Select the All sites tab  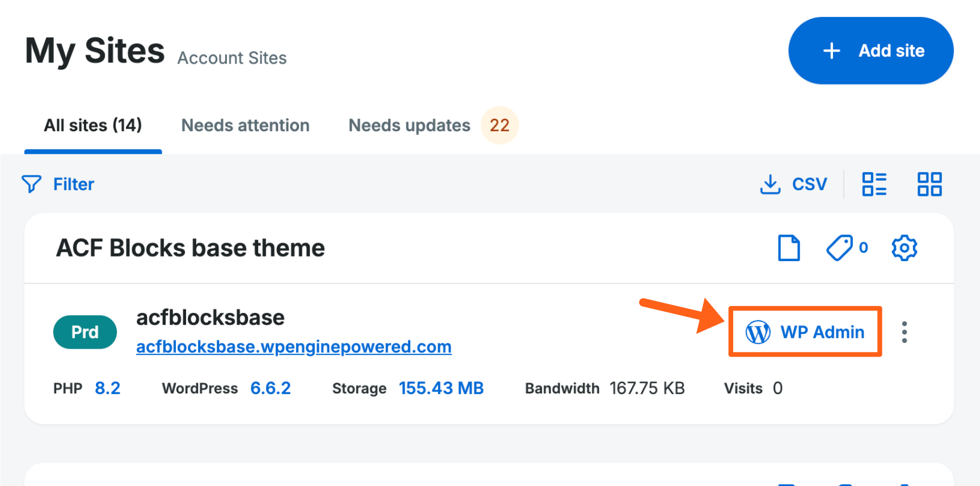coord(92,125)
